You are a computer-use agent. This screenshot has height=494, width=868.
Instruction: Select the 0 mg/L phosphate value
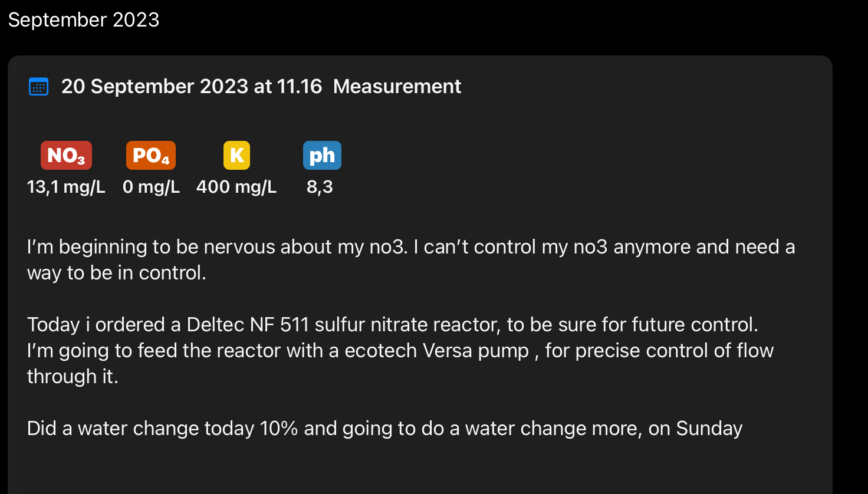click(151, 187)
